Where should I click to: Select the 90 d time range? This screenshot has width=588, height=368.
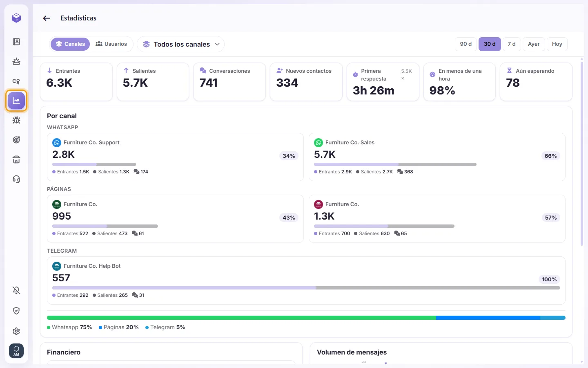(466, 44)
